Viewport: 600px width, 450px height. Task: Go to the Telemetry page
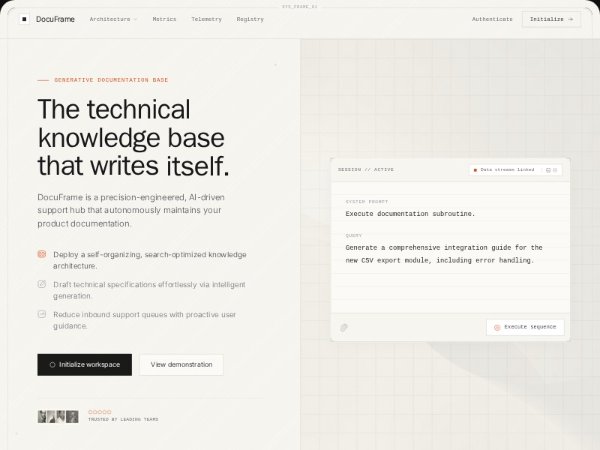[206, 19]
